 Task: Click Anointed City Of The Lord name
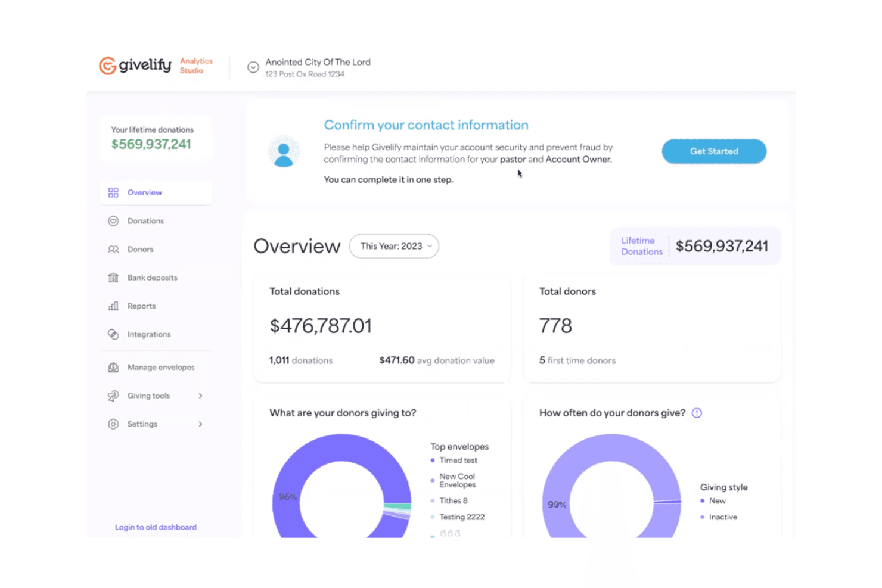(318, 62)
